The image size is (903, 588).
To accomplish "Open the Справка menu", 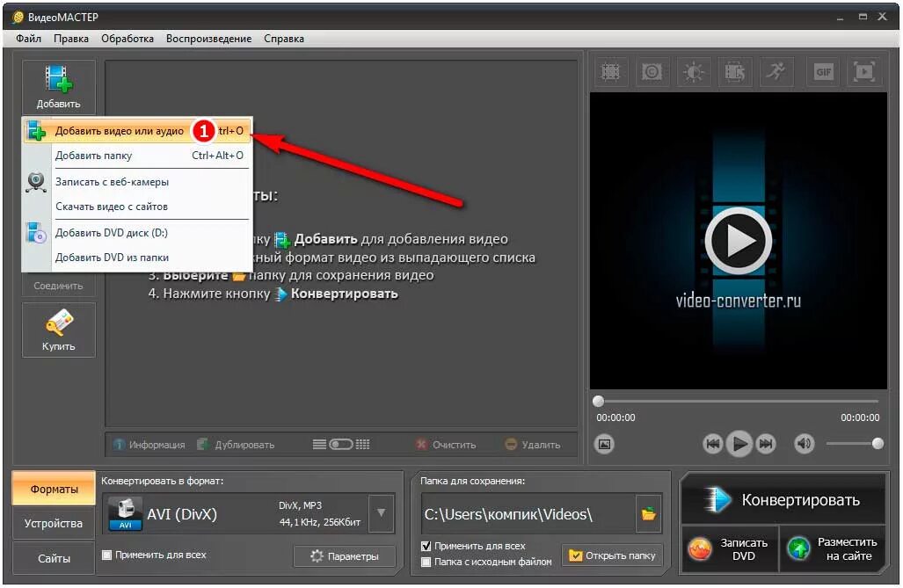I will tap(284, 39).
